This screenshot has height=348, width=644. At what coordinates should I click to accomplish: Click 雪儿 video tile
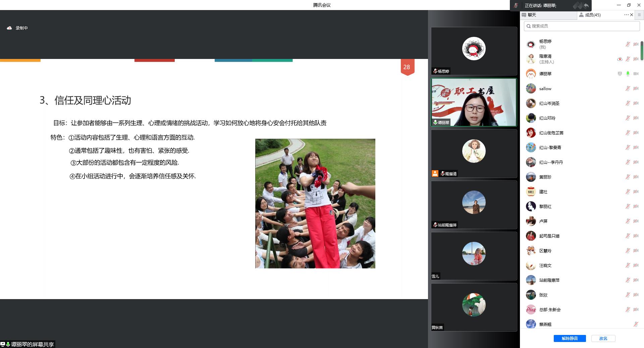pyautogui.click(x=474, y=256)
